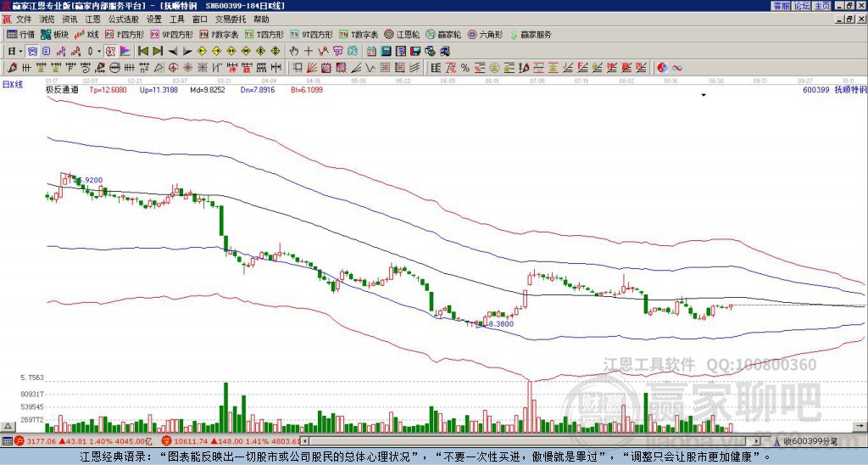Open the 江恩轮 Gann wheel
This screenshot has height=465, width=868.
pos(402,34)
